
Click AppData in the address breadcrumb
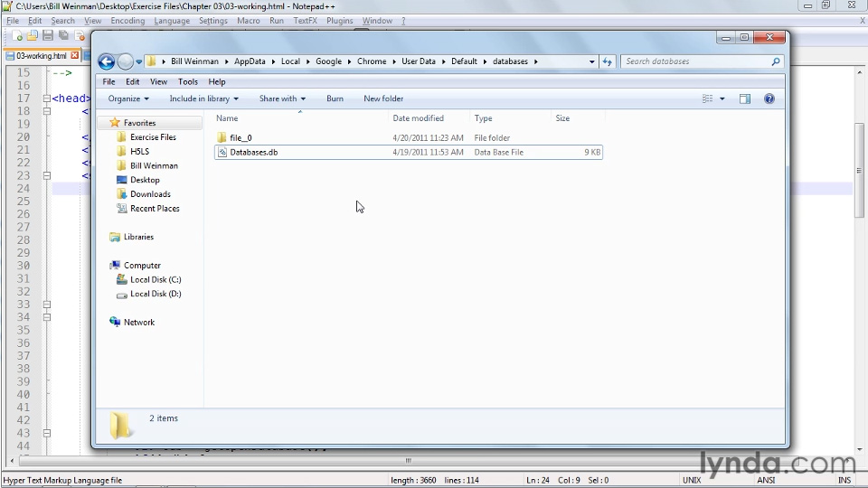[x=250, y=61]
